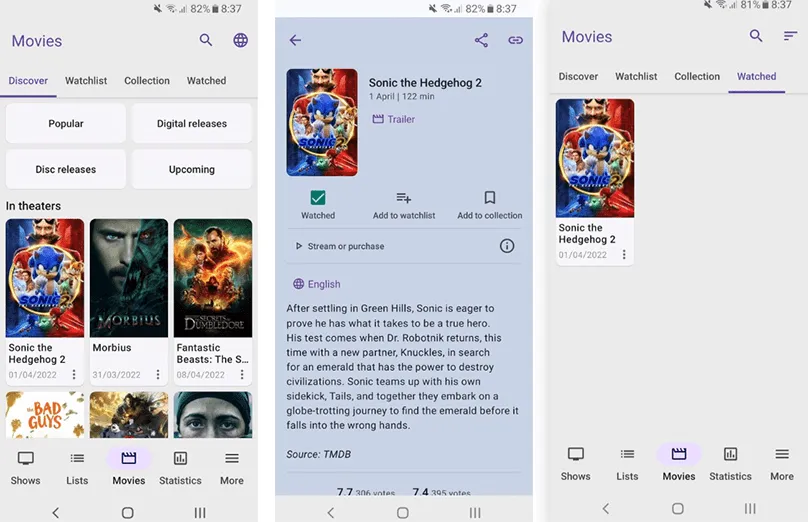The height and width of the screenshot is (522, 808).
Task: Tap Android home button on middle screen
Action: 403,513
